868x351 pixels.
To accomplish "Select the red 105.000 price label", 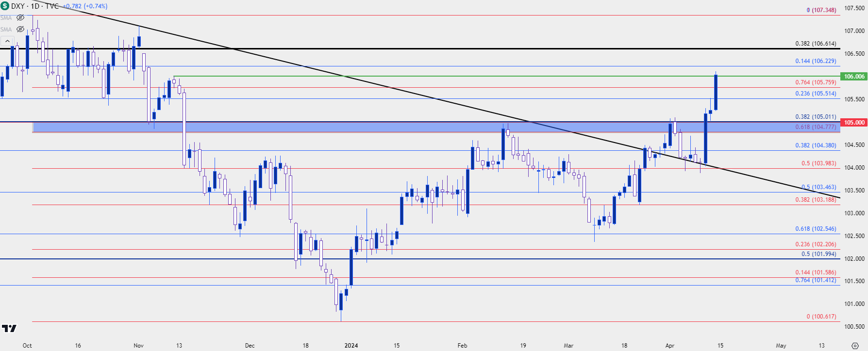I will pyautogui.click(x=854, y=122).
